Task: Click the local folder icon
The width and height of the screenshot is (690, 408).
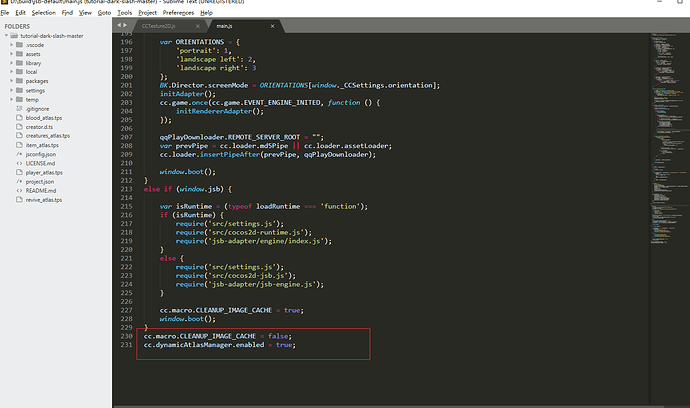Action: click(19, 72)
